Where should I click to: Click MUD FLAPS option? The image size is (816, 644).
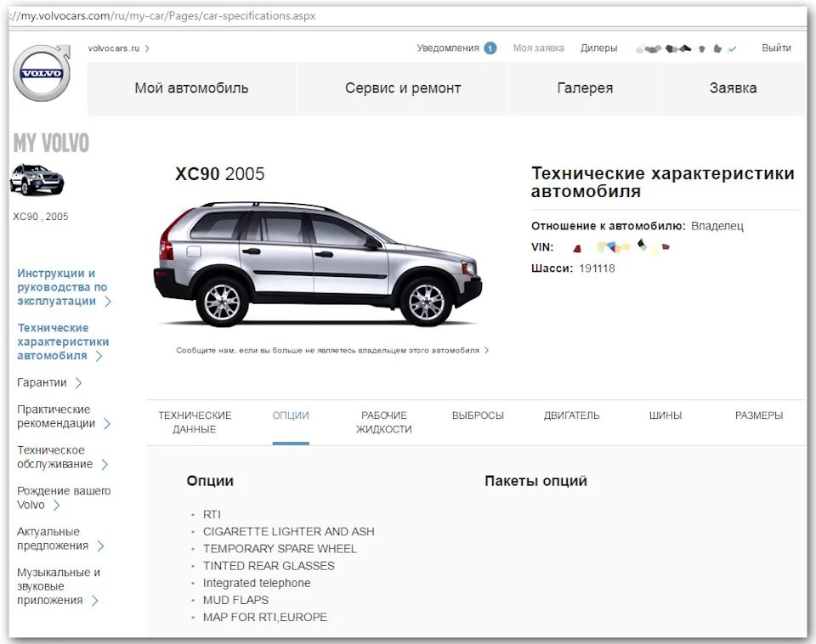(235, 601)
